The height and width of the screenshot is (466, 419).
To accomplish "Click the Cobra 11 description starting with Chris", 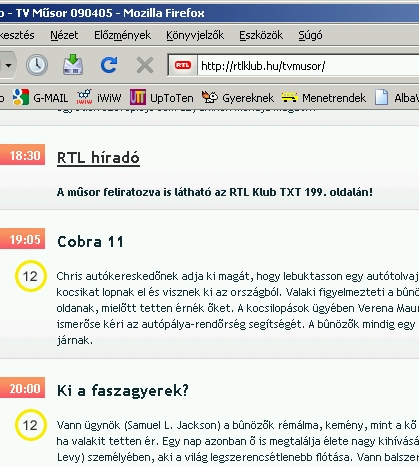I will pyautogui.click(x=238, y=308).
